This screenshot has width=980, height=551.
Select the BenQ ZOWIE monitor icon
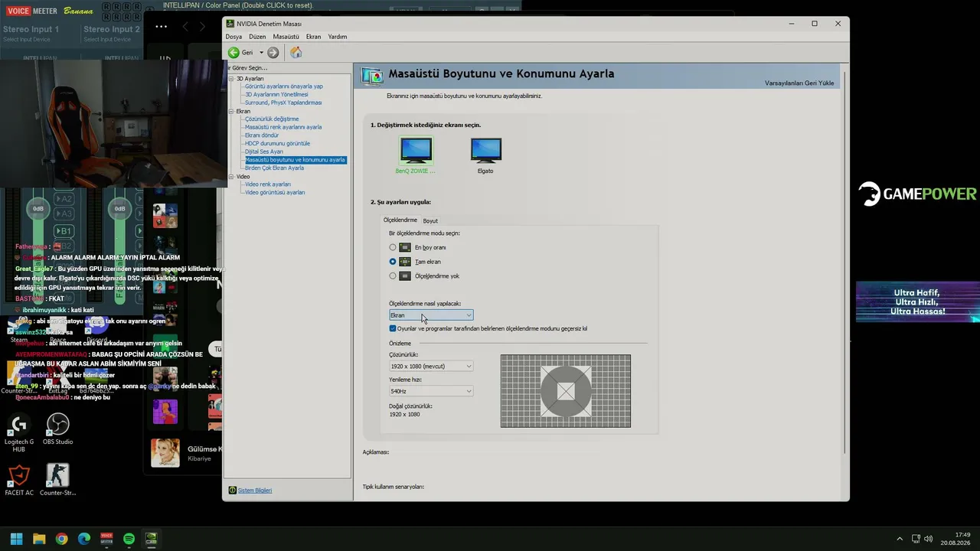[416, 151]
